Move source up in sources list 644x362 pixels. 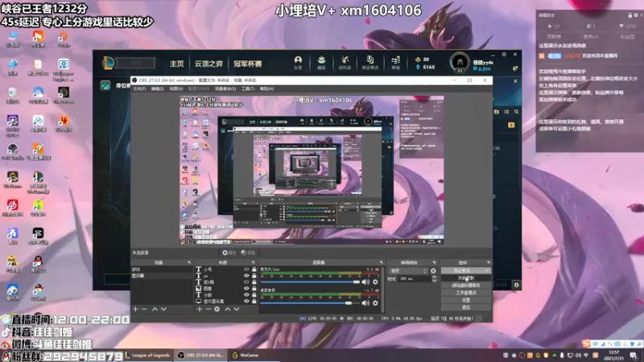point(228,309)
